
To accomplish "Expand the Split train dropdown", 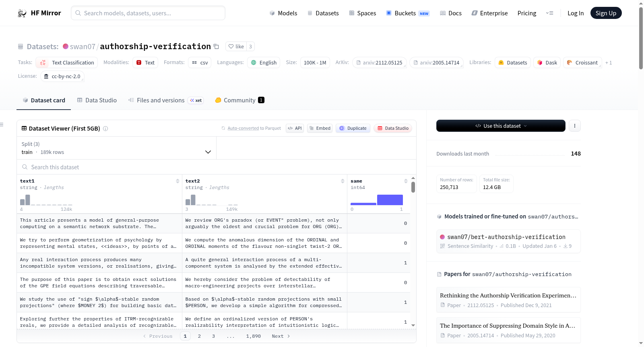I will click(x=116, y=148).
